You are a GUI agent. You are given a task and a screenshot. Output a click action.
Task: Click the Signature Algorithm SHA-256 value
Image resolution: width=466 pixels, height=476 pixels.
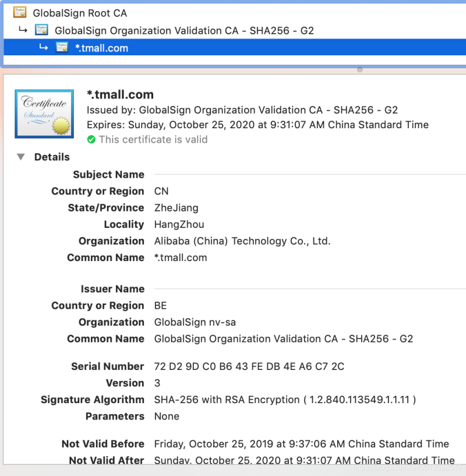(285, 400)
